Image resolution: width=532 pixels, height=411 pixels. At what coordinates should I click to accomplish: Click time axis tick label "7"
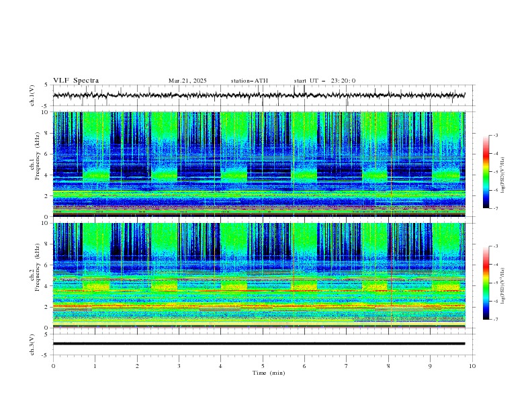click(347, 366)
